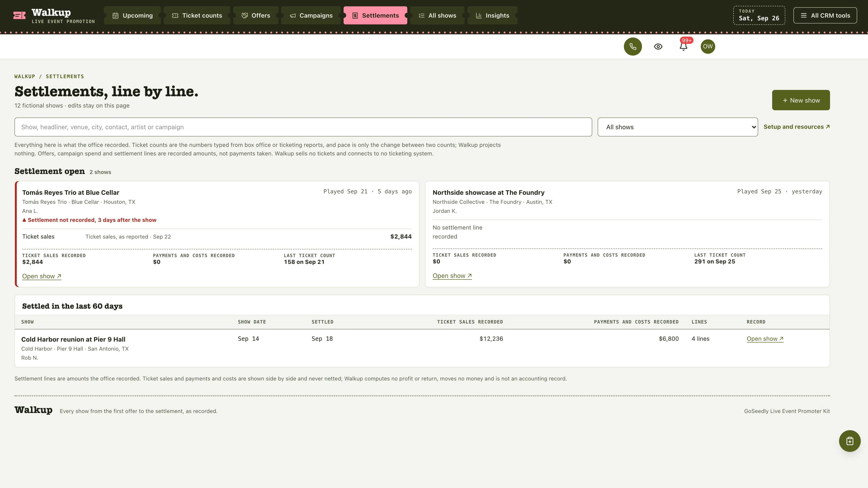Click the Walkup ticket logo icon
868x488 pixels.
point(19,16)
